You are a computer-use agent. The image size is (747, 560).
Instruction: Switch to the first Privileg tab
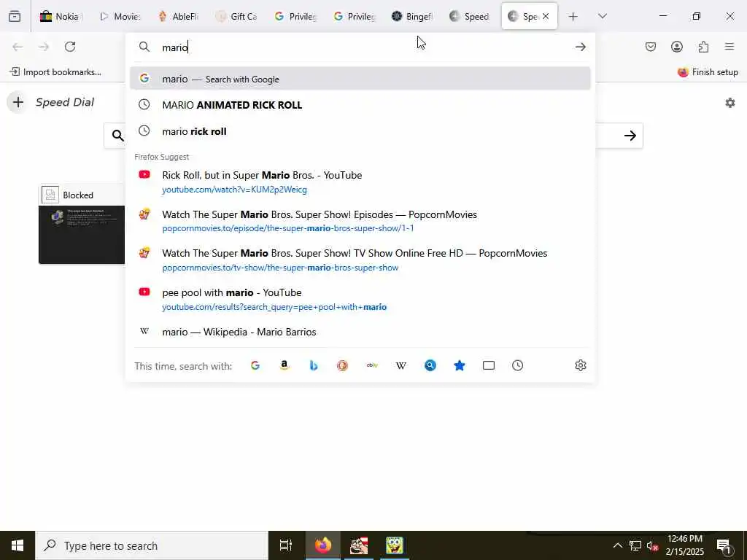point(295,16)
